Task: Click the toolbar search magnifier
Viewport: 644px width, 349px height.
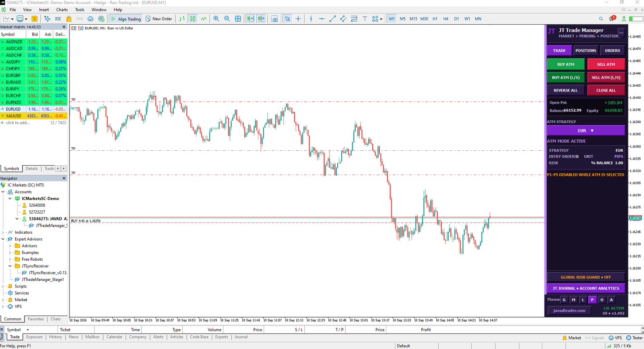Action: (601, 19)
